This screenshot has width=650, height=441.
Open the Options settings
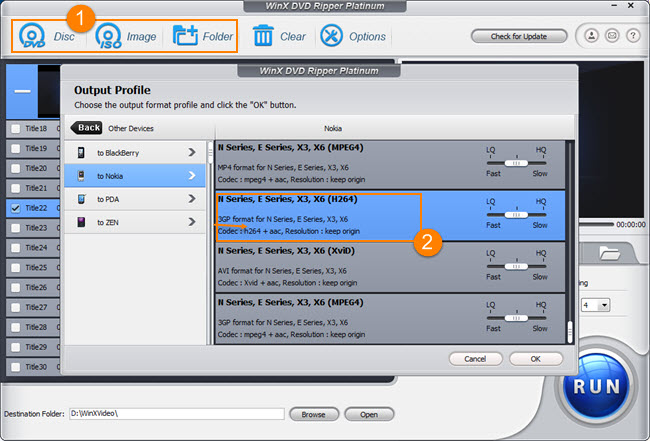click(x=353, y=36)
